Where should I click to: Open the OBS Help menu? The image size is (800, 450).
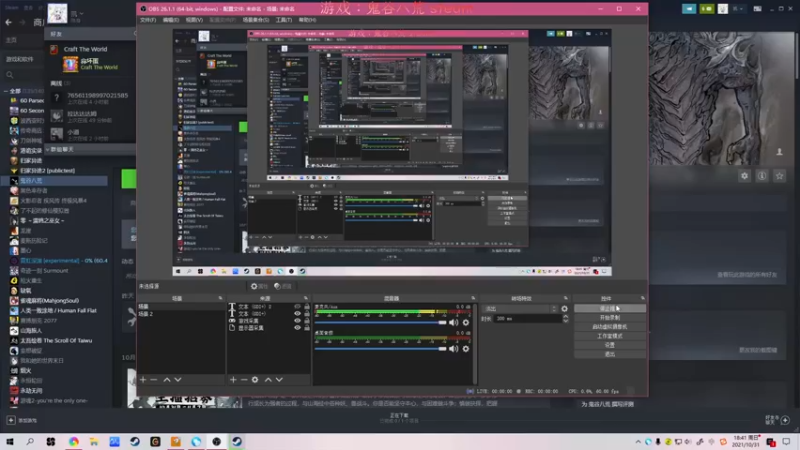click(x=307, y=20)
